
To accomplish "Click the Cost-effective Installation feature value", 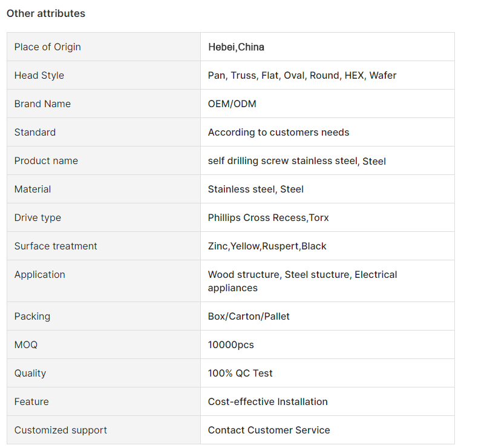I will coord(267,401).
